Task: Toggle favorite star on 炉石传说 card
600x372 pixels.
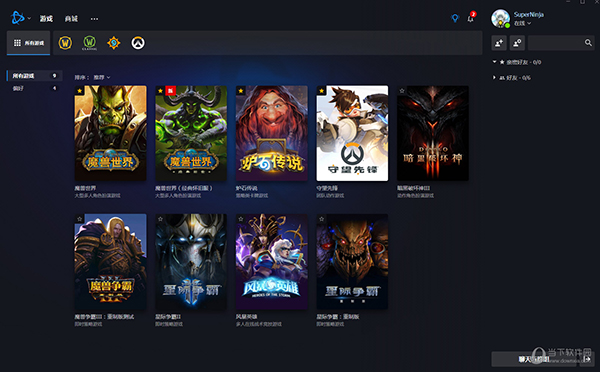Action: click(241, 91)
